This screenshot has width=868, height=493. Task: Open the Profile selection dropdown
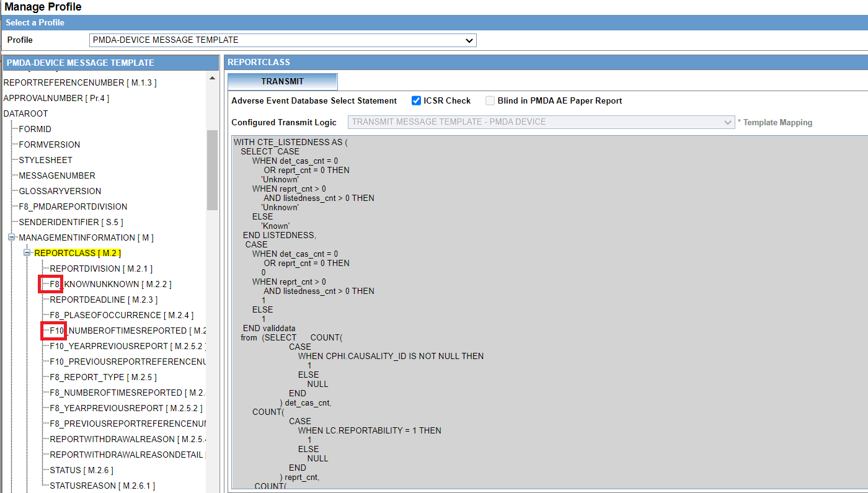click(469, 40)
